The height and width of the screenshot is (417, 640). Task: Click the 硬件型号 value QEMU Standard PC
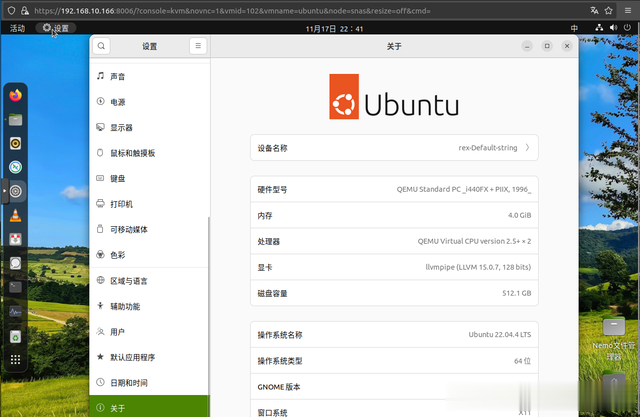point(464,189)
